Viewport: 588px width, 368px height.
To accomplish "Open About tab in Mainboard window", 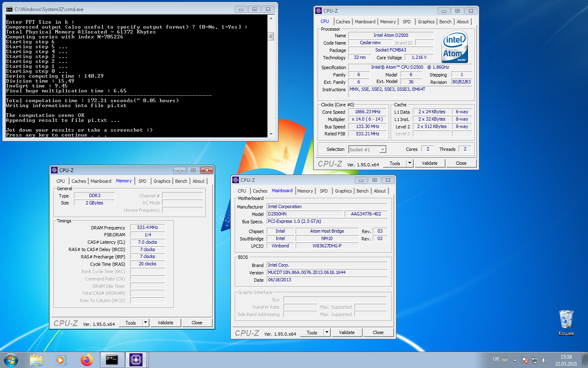I will 380,191.
